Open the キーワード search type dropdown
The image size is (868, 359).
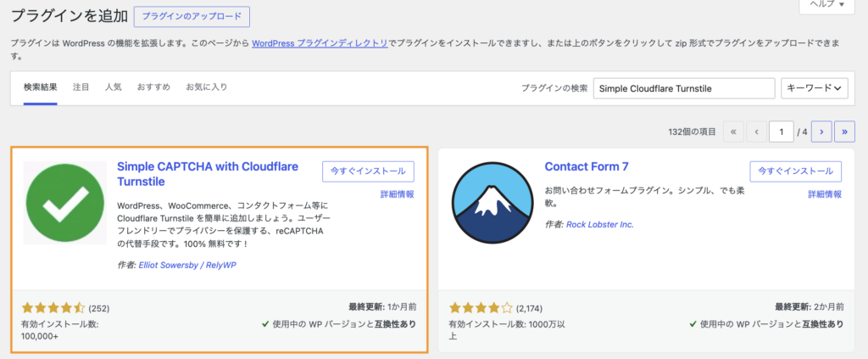(815, 88)
